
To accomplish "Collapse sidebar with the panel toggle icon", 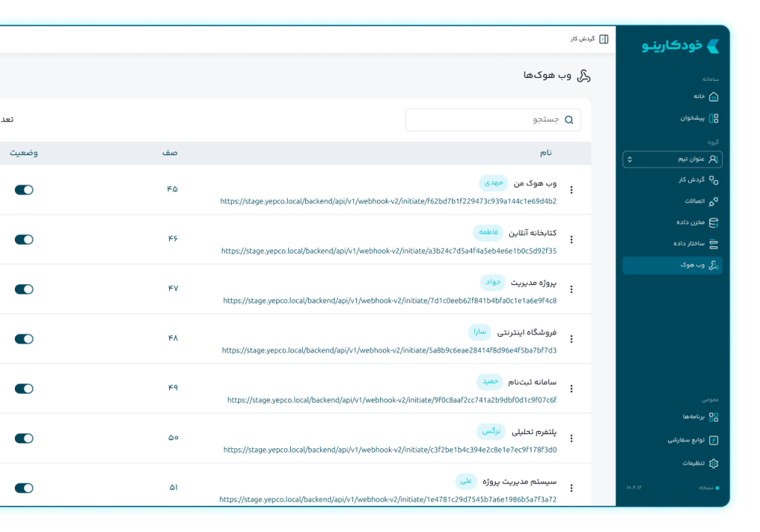I will 603,39.
